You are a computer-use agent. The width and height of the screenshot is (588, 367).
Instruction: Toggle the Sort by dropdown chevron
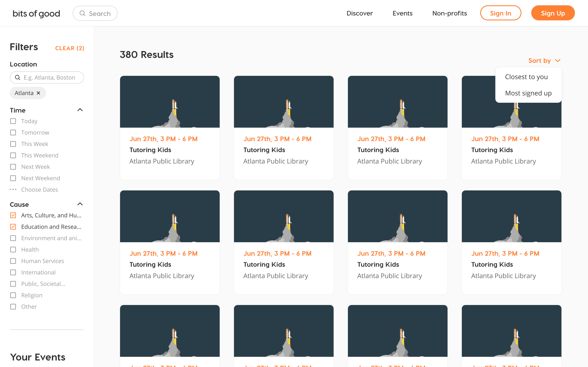click(558, 60)
